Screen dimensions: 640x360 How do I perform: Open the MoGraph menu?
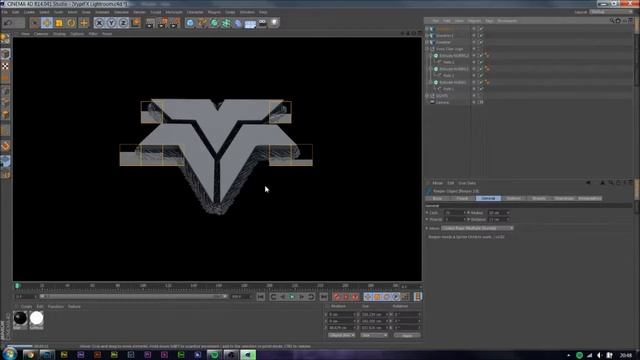[x=174, y=12]
